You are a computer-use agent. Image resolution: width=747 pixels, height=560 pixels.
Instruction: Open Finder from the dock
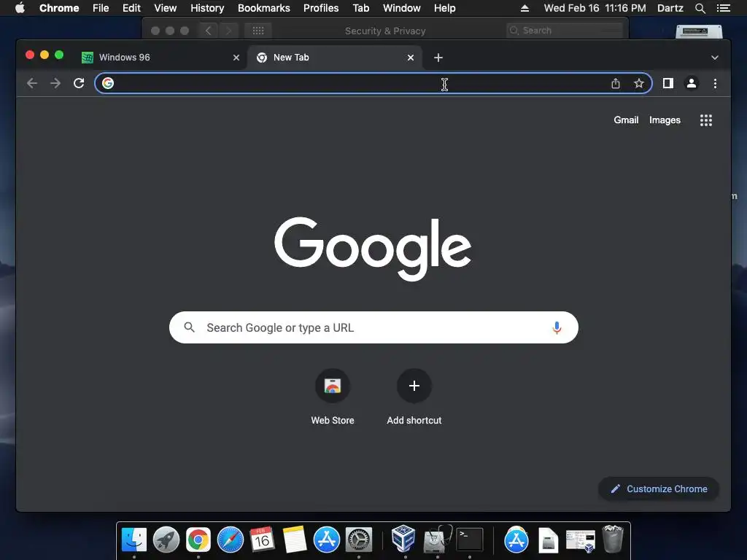(x=134, y=540)
